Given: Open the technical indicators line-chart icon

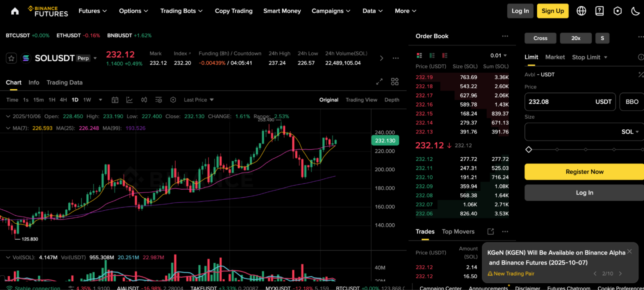Looking at the screenshot, I should click(130, 100).
